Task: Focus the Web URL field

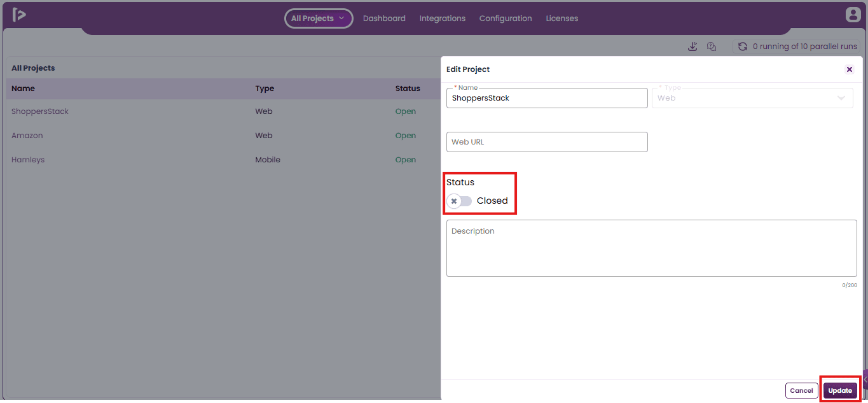Action: [x=547, y=142]
